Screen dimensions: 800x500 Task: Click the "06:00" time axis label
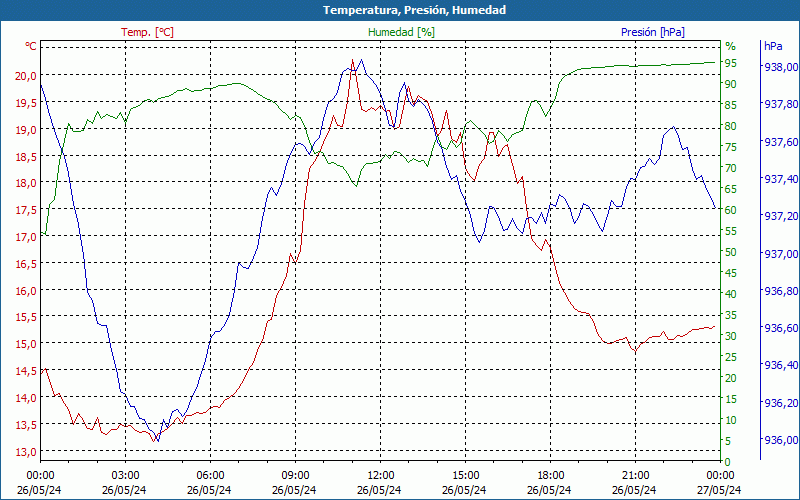coord(211,474)
